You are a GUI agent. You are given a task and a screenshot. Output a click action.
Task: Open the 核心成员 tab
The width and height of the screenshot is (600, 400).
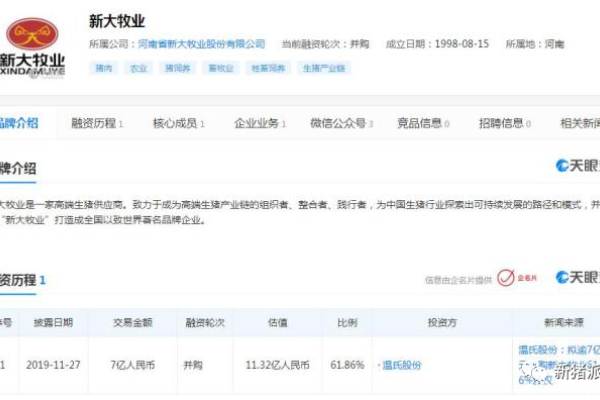pyautogui.click(x=178, y=123)
